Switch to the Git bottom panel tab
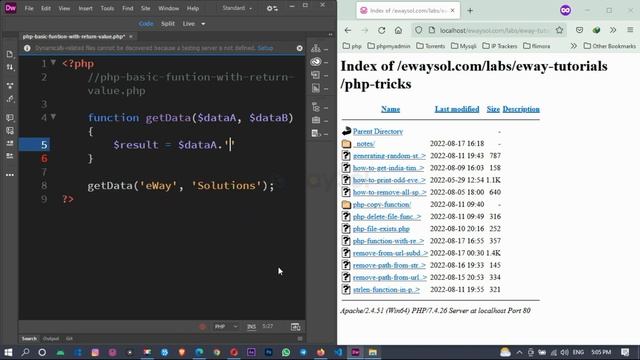The height and width of the screenshot is (360, 640). [69, 339]
